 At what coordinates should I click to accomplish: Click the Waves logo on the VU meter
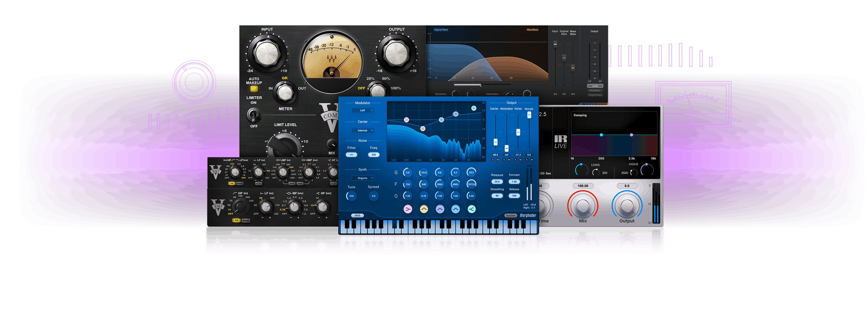click(x=332, y=59)
